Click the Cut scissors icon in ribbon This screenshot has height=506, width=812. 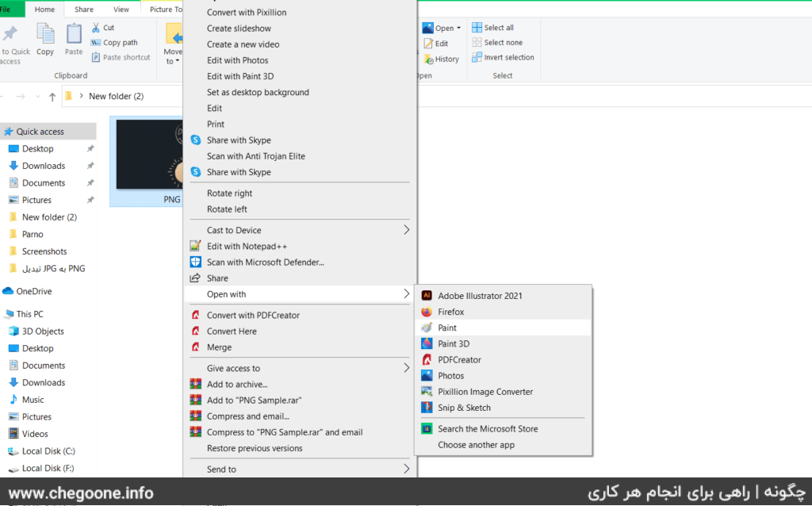point(96,28)
